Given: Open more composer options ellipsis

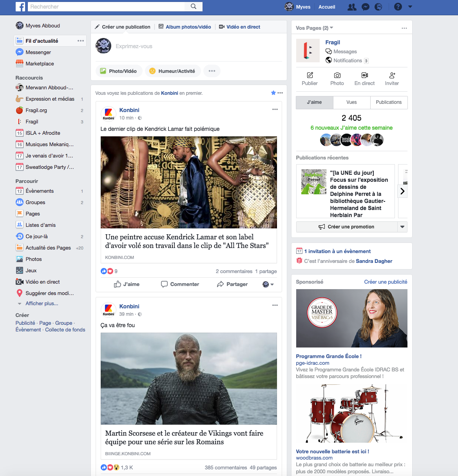Looking at the screenshot, I should click(x=212, y=71).
